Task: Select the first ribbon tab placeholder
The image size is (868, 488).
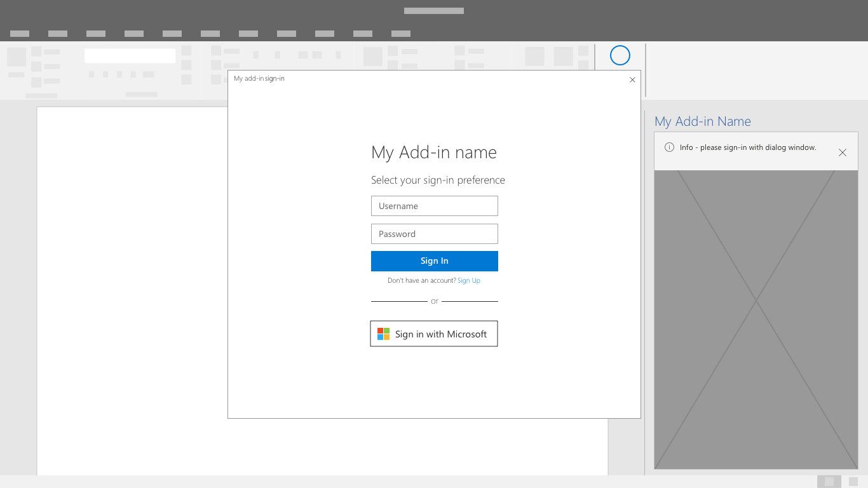Action: click(20, 34)
